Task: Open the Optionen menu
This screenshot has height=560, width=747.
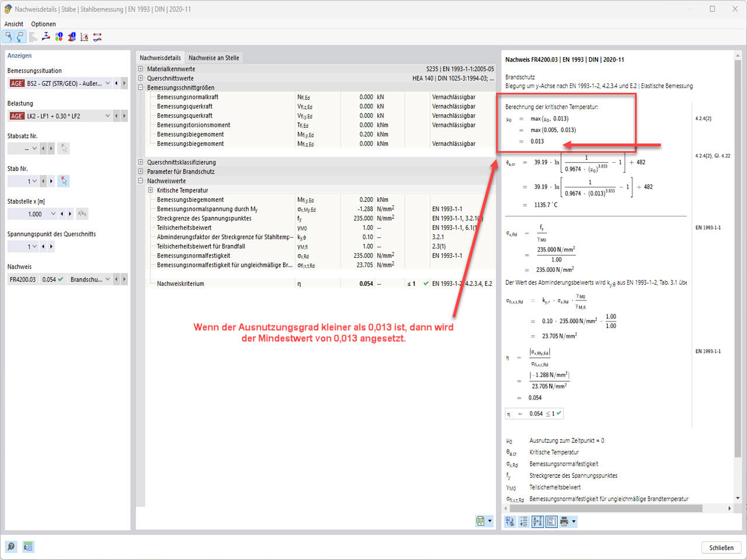Action: pyautogui.click(x=43, y=24)
